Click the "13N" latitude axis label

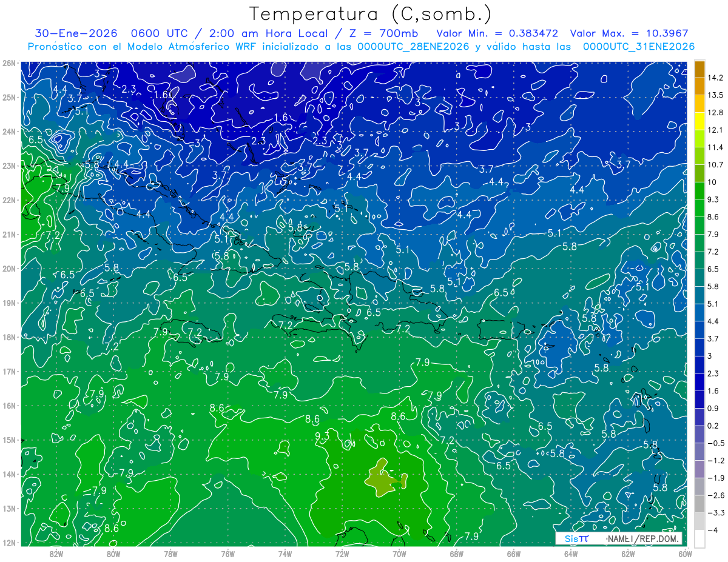pos(8,509)
